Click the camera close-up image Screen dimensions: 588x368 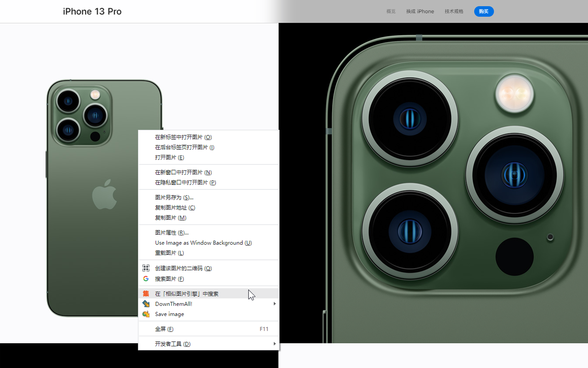pos(433,183)
